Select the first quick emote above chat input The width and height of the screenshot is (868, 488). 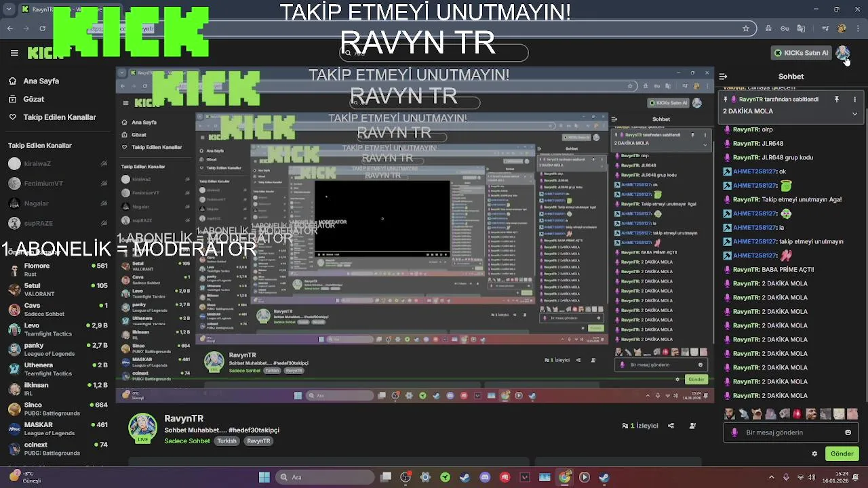(730, 413)
